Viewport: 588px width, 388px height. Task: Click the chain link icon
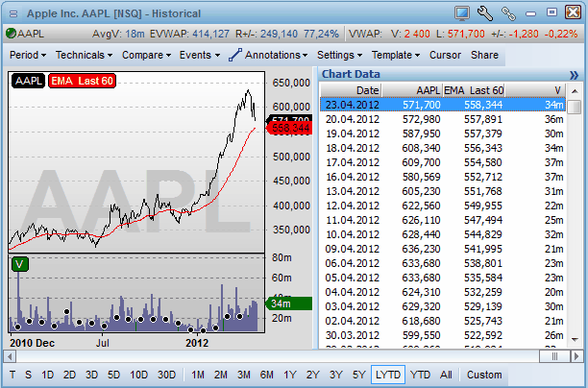[508, 13]
